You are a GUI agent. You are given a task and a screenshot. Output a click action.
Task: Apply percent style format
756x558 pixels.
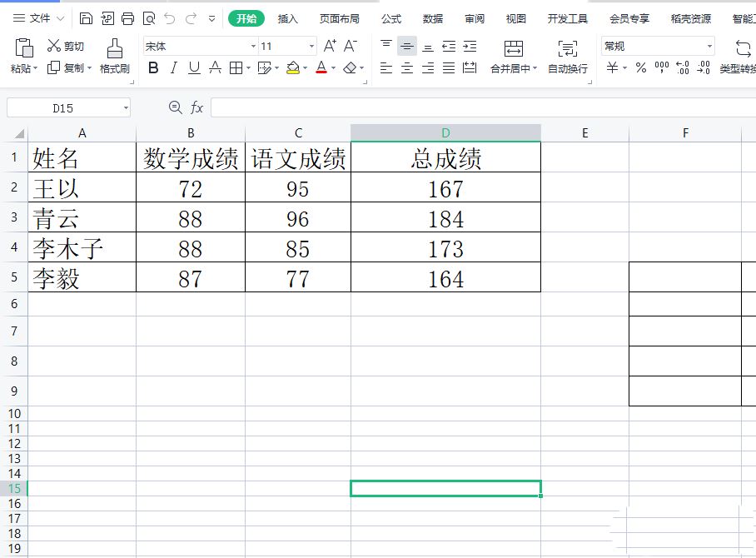(641, 67)
